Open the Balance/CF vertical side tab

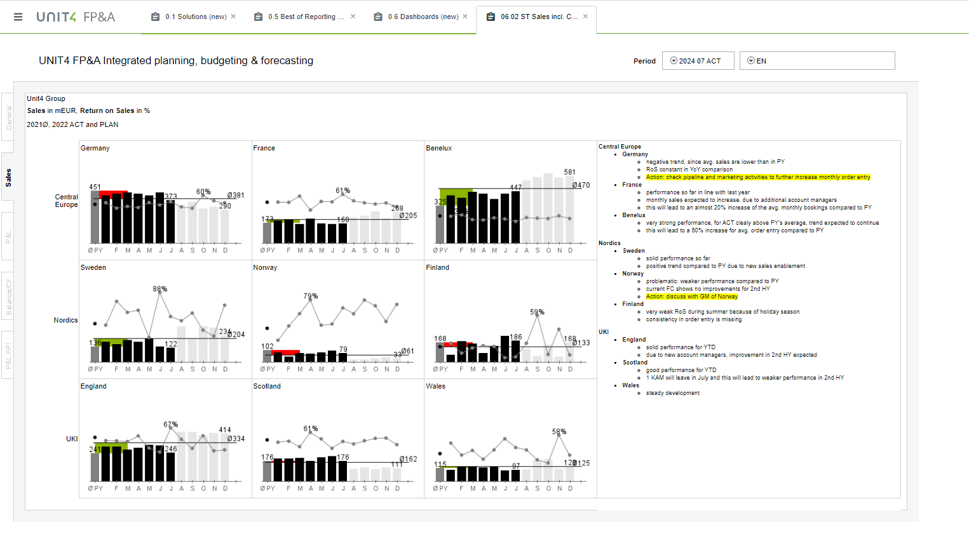pos(8,297)
